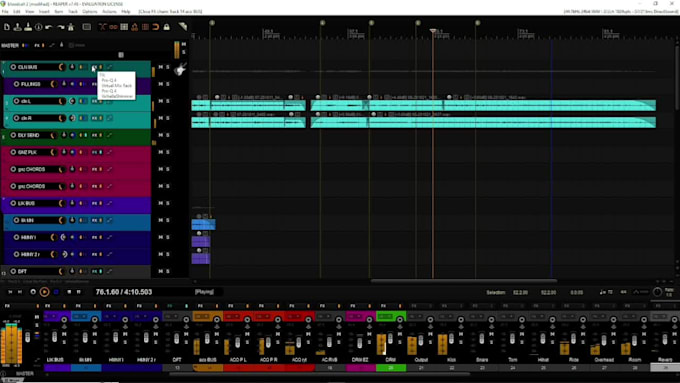680x383 pixels.
Task: Solo the DFT track
Action: (167, 271)
